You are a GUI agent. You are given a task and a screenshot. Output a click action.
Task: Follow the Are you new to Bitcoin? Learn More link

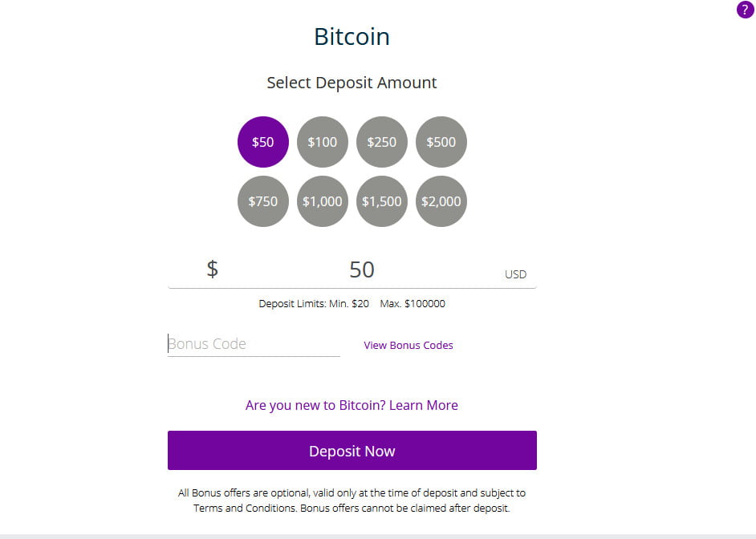click(352, 405)
